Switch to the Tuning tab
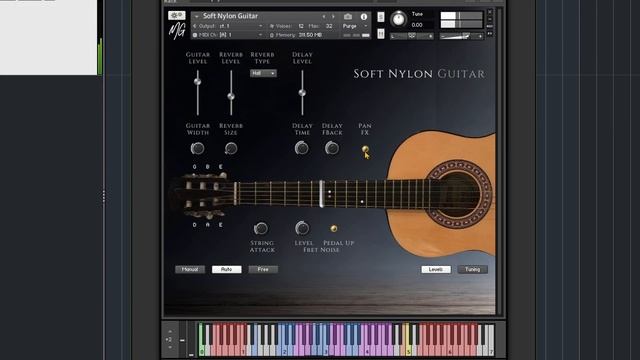Image resolution: width=640 pixels, height=360 pixels. (x=473, y=269)
